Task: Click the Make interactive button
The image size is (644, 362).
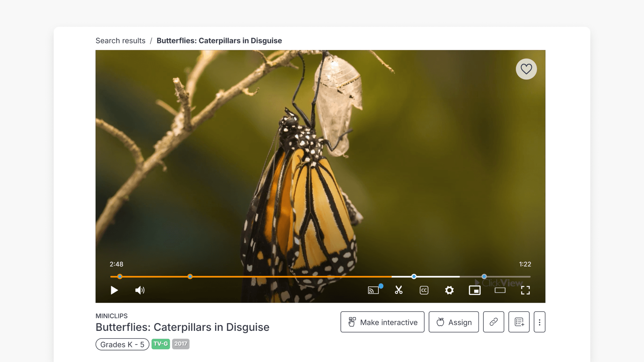Action: pyautogui.click(x=382, y=322)
